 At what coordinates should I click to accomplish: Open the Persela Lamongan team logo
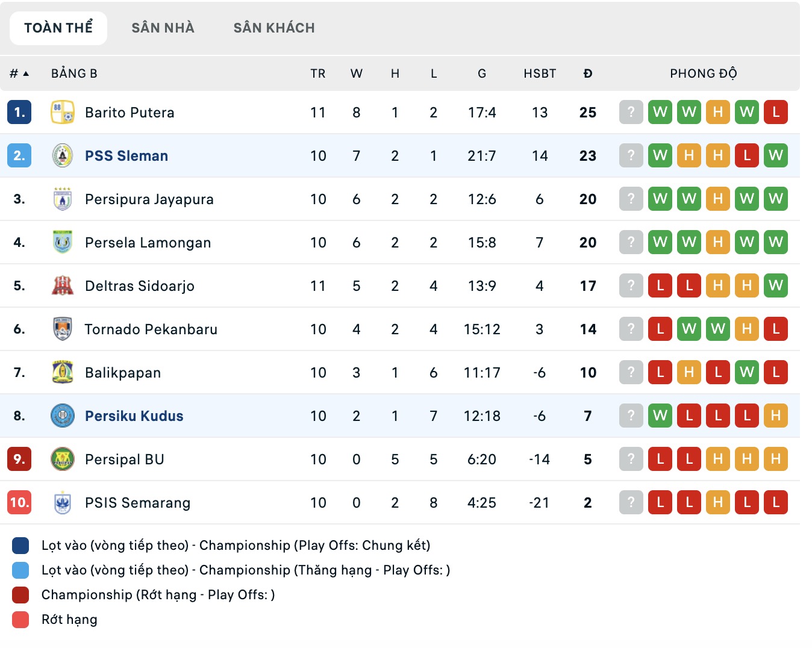[62, 242]
